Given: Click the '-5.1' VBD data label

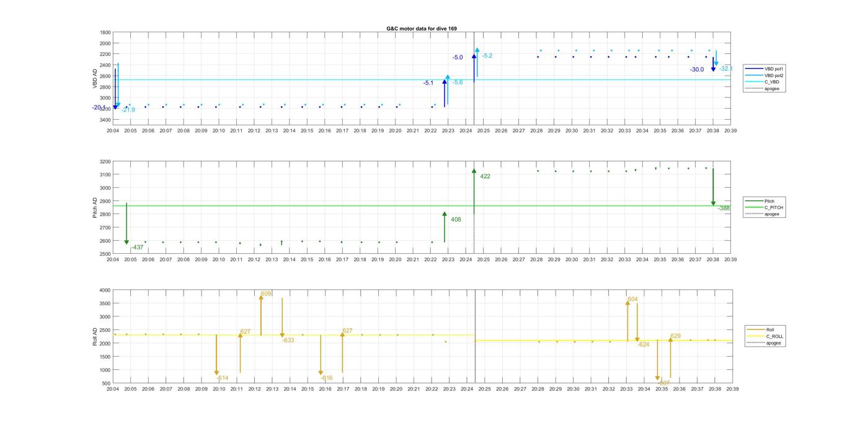Looking at the screenshot, I should (x=428, y=83).
